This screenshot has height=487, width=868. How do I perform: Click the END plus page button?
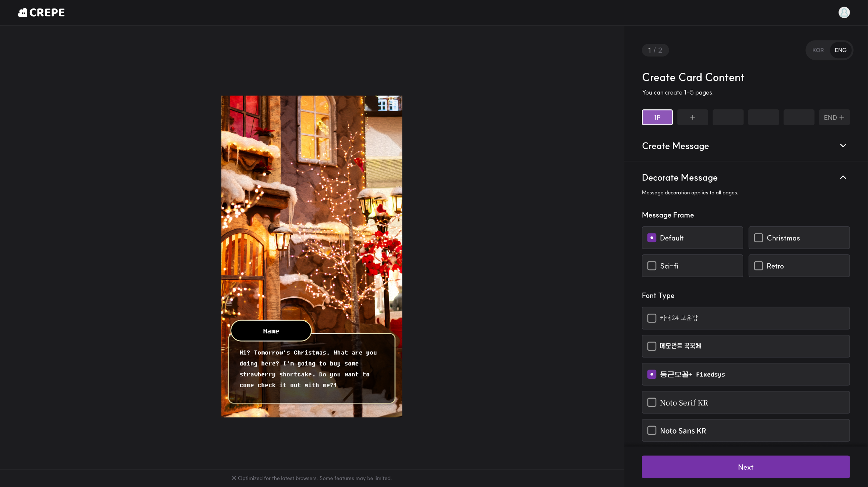coord(834,117)
